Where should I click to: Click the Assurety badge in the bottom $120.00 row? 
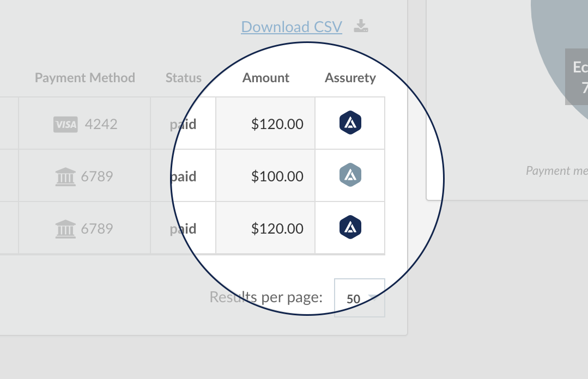pyautogui.click(x=350, y=227)
